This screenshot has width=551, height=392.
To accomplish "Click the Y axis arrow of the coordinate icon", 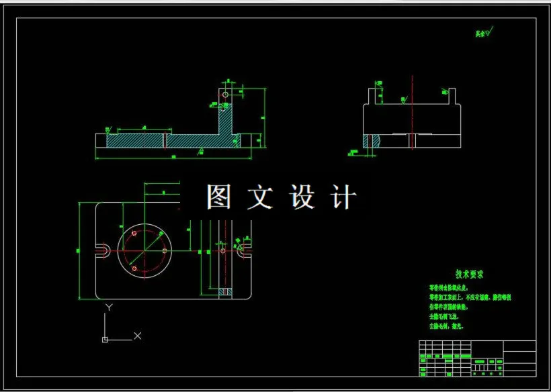I will pyautogui.click(x=109, y=306).
